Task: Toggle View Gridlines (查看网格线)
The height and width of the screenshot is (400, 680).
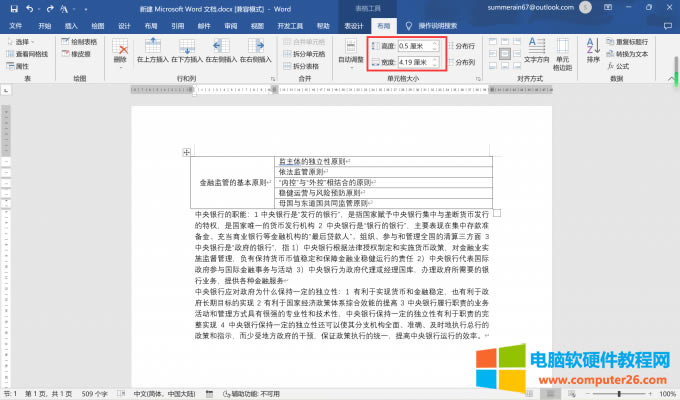Action: [x=31, y=54]
